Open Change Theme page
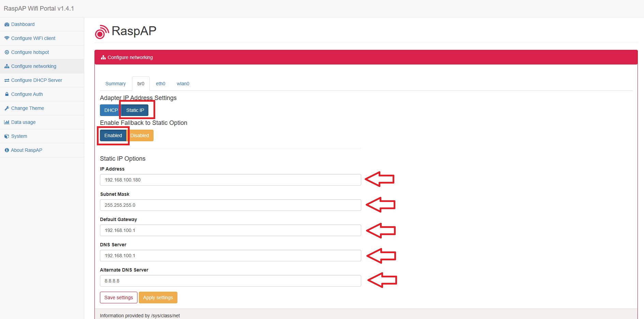This screenshot has width=644, height=319. coord(28,108)
